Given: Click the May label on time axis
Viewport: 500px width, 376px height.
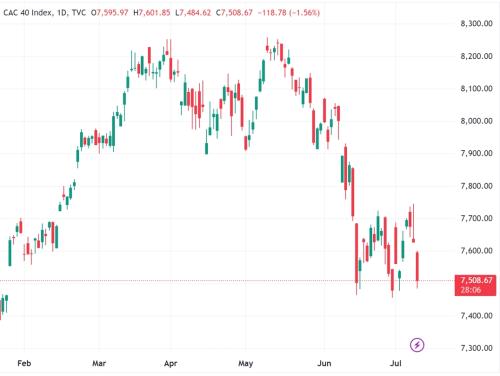Looking at the screenshot, I should click(x=246, y=363).
